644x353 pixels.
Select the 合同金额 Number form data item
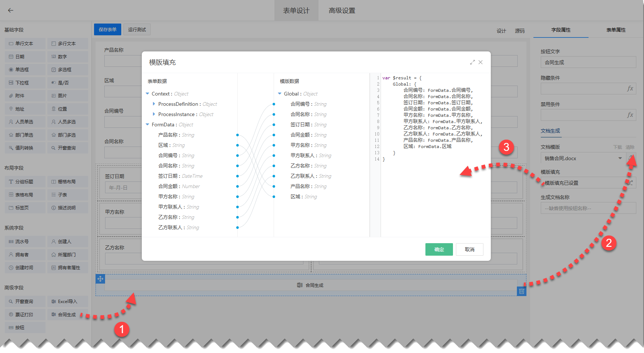[179, 186]
